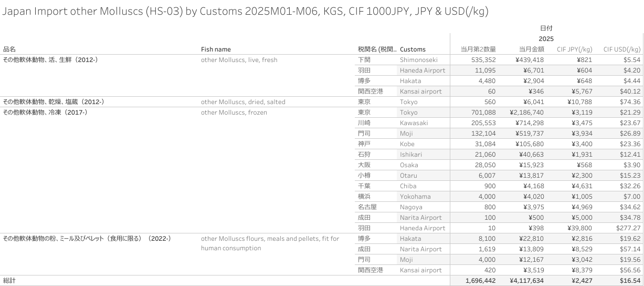This screenshot has width=644, height=286.
Task: Click the Kawasaki customs cell
Action: coord(414,123)
